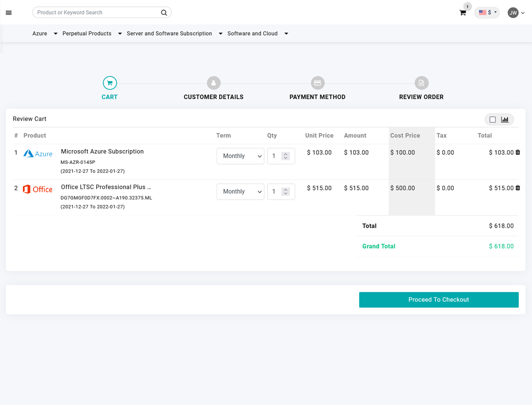This screenshot has height=405, width=532.
Task: Open the Term dropdown for Office LTSC
Action: click(240, 192)
